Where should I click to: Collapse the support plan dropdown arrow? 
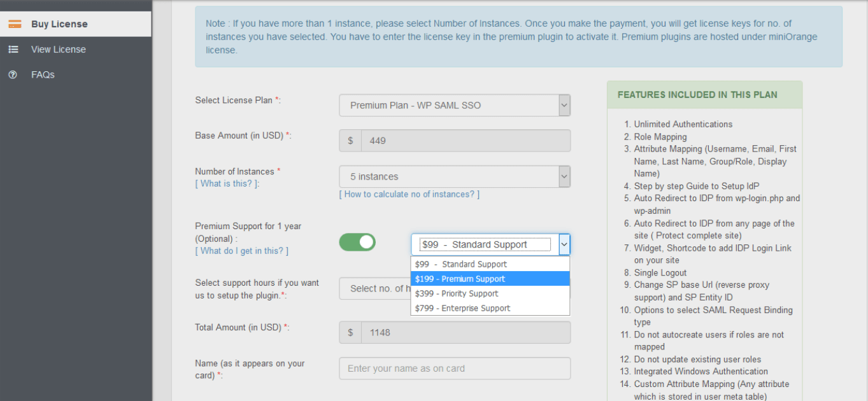(564, 244)
